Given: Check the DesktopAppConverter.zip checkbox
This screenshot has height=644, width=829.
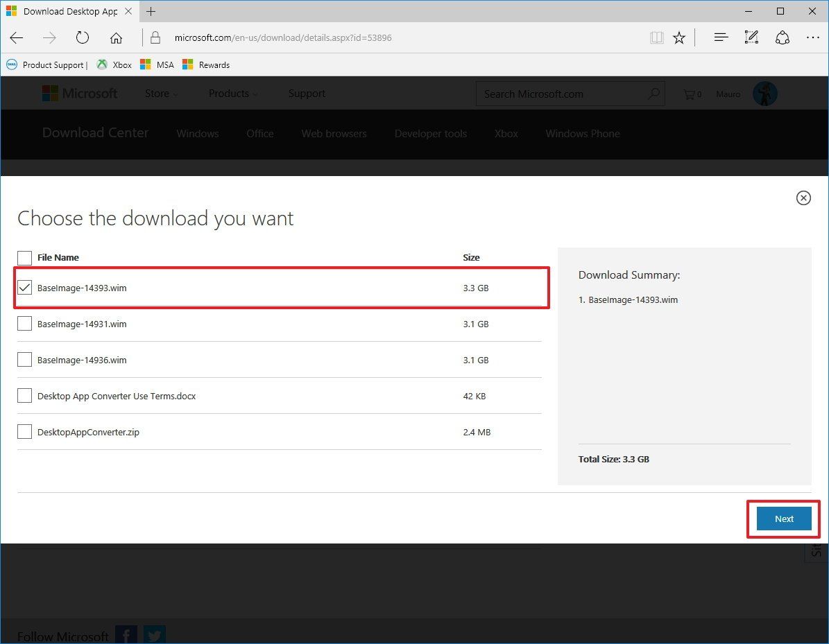Looking at the screenshot, I should (x=24, y=431).
